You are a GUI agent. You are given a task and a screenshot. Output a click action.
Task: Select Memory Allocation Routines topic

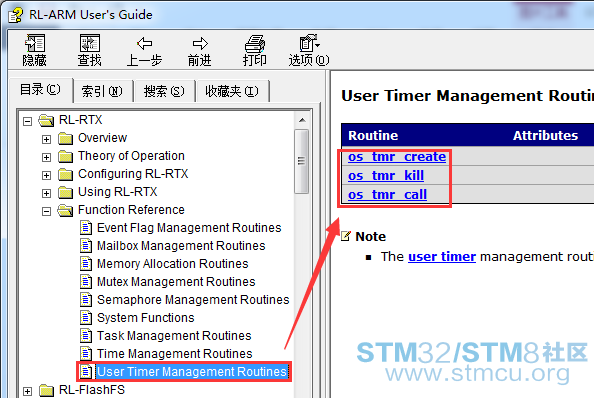tap(172, 264)
